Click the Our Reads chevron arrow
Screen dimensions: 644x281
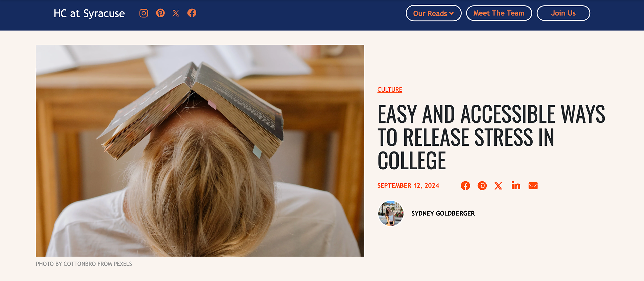coord(451,14)
